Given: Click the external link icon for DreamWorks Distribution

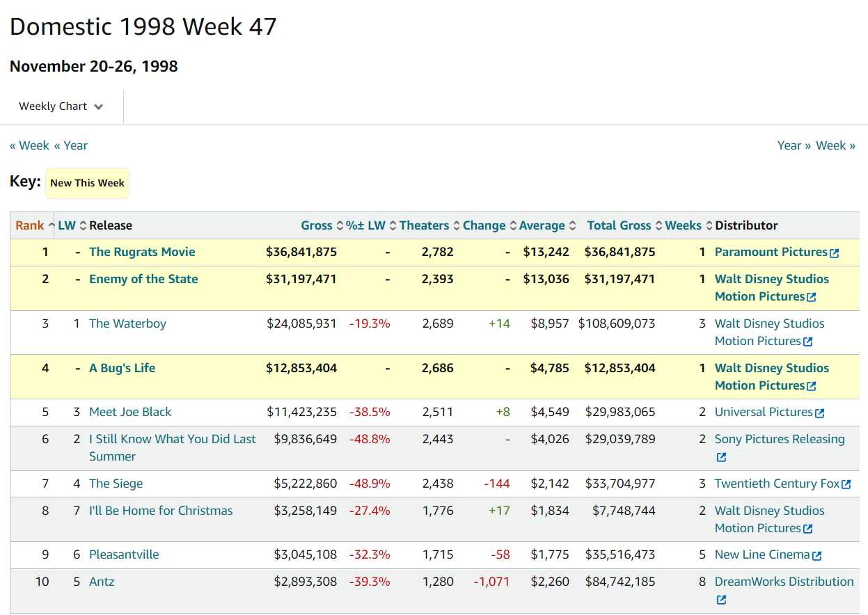Looking at the screenshot, I should click(x=721, y=600).
